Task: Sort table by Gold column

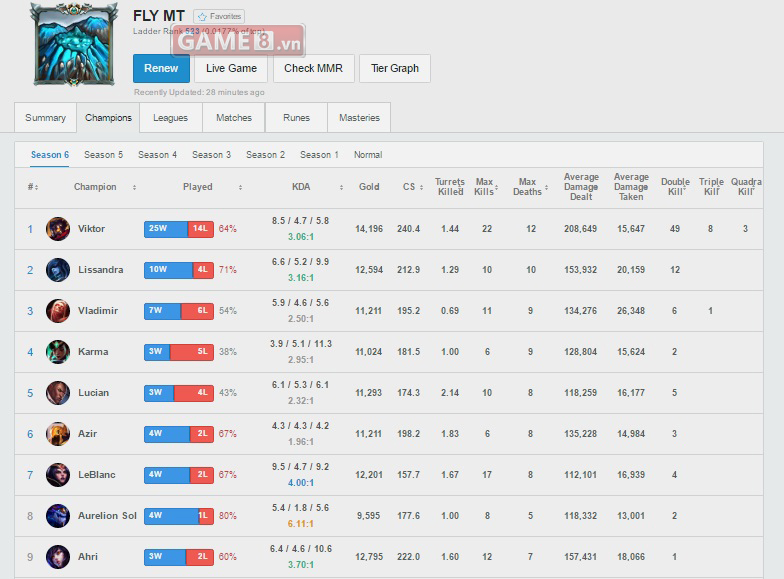Action: 369,187
